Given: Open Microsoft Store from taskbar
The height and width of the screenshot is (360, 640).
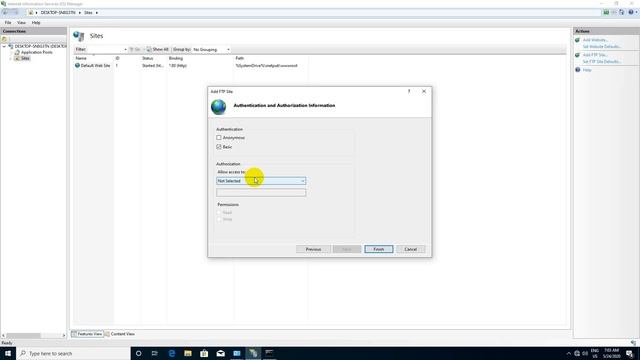Looking at the screenshot, I should pyautogui.click(x=204, y=353).
